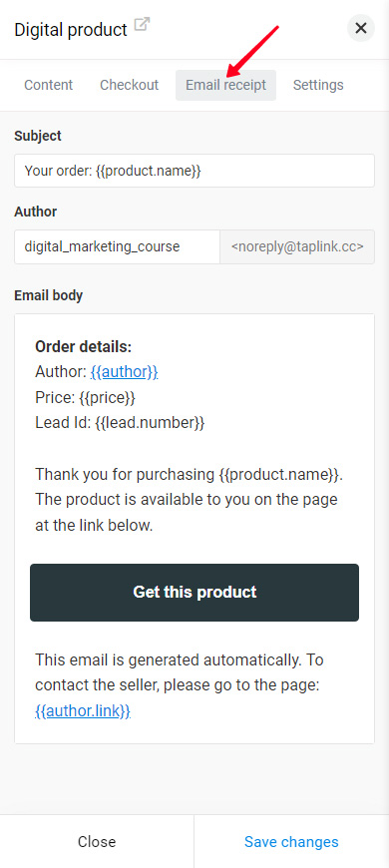Viewport: 389px width, 868px height.
Task: Go to the Settings tab
Action: (318, 85)
